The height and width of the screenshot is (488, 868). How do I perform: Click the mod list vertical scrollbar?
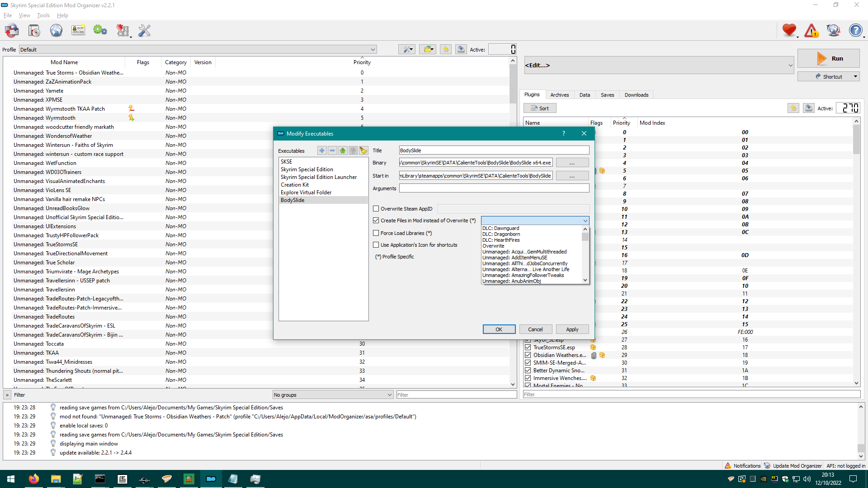[x=513, y=84]
